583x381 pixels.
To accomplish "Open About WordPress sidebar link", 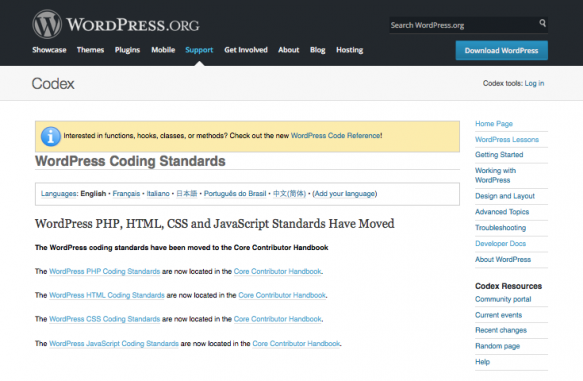I will pos(503,259).
